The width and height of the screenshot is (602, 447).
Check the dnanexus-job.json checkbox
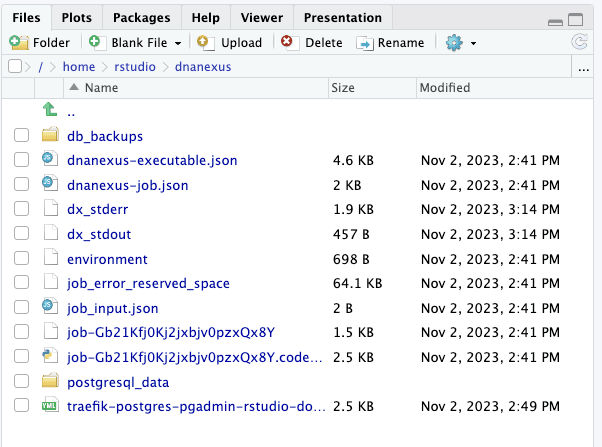pyautogui.click(x=22, y=184)
